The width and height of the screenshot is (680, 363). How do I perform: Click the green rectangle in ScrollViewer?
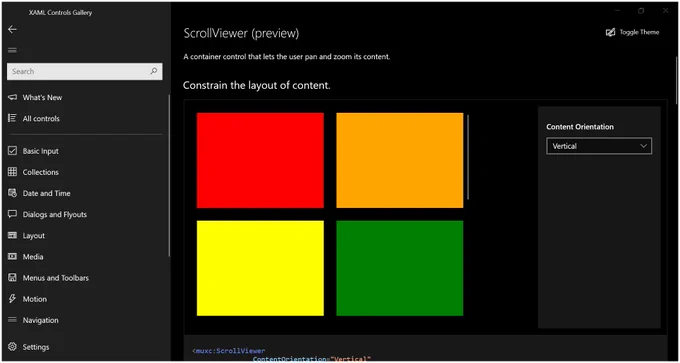[x=399, y=268]
